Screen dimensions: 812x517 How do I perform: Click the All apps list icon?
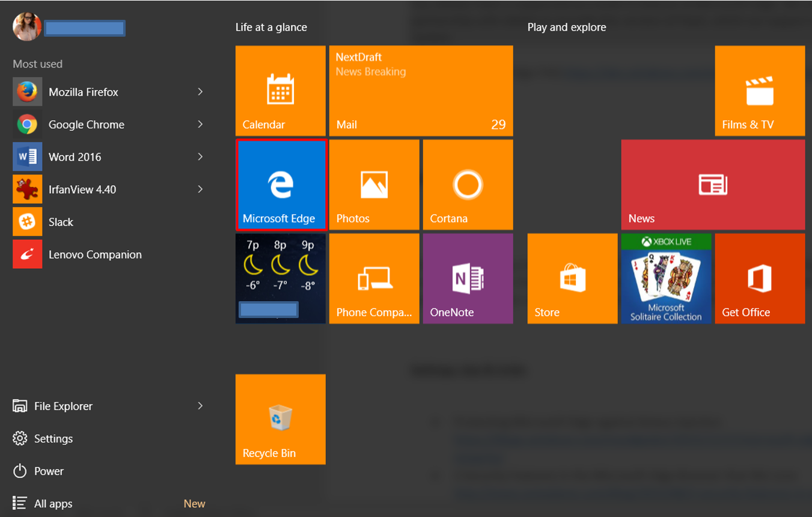[x=20, y=503]
